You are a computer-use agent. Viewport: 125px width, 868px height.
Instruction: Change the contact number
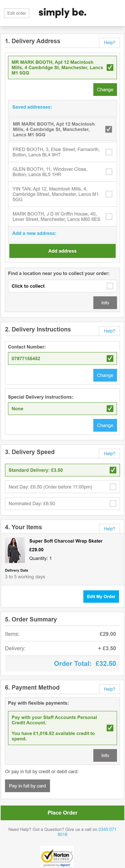(105, 375)
